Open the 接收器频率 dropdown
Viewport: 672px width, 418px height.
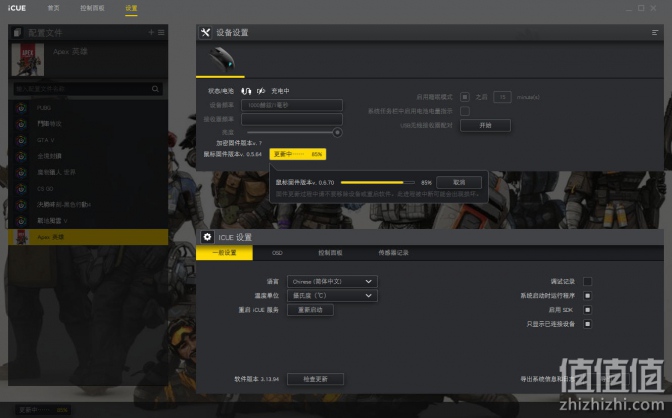pos(292,119)
